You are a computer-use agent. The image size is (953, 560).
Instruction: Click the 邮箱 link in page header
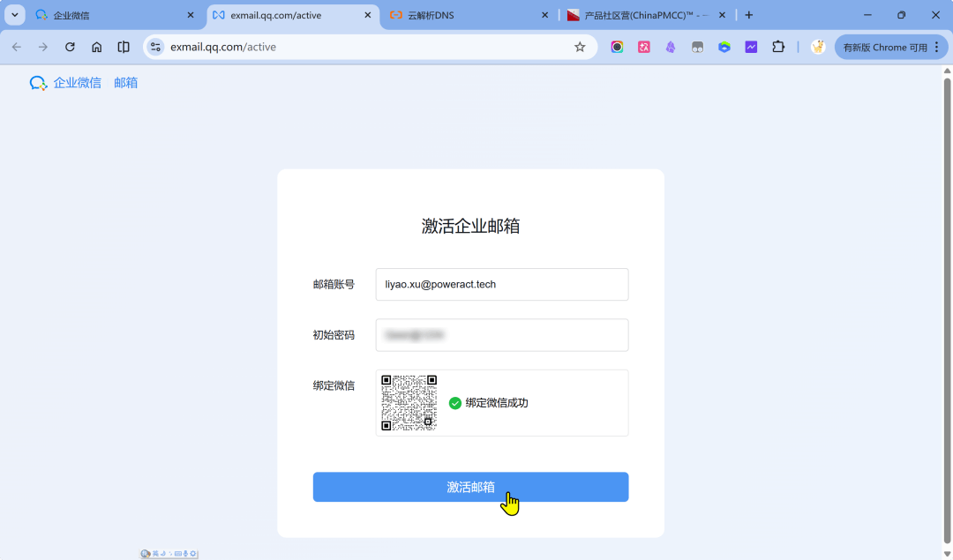point(125,83)
